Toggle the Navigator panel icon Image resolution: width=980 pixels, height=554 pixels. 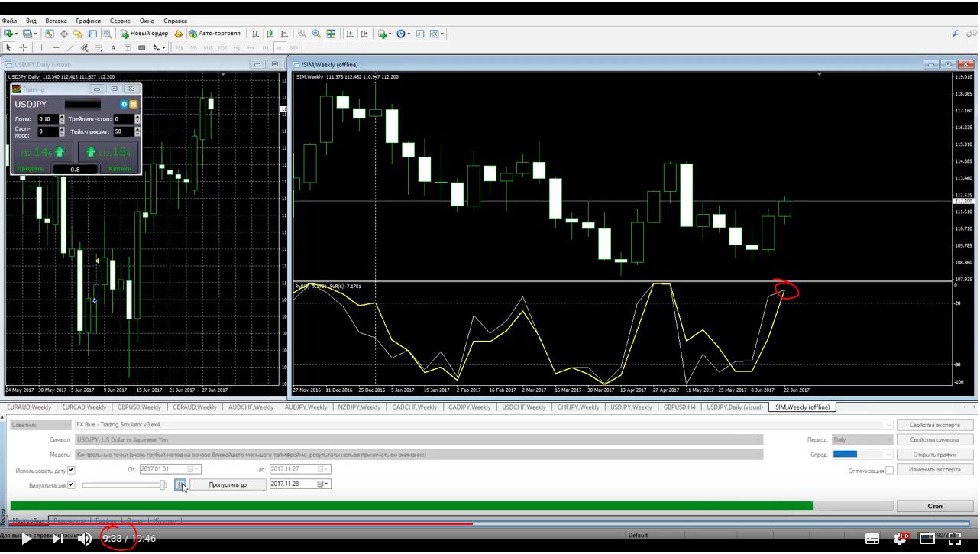coord(78,34)
